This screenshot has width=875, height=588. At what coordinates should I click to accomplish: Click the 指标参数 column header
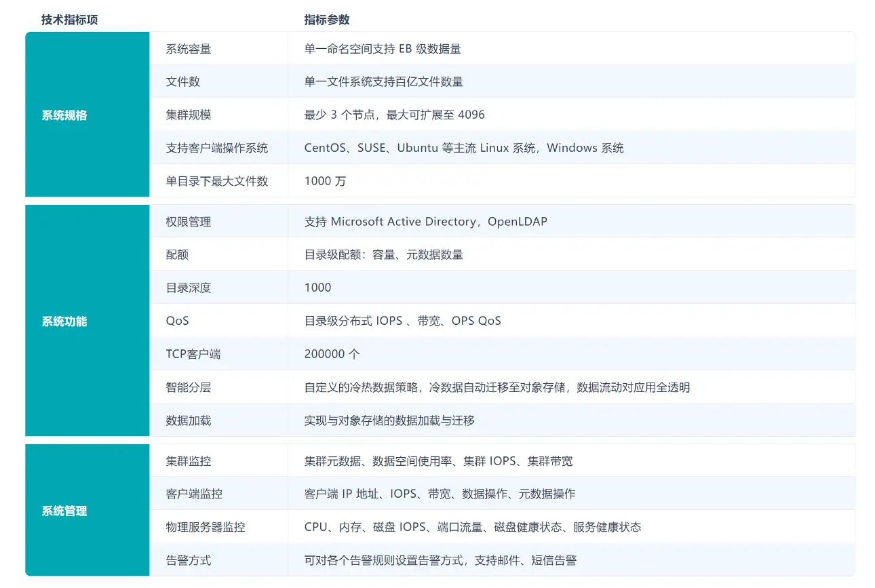coord(327,20)
